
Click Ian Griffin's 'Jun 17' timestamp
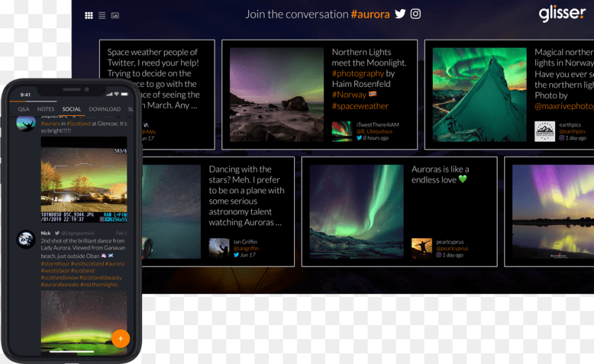[248, 255]
